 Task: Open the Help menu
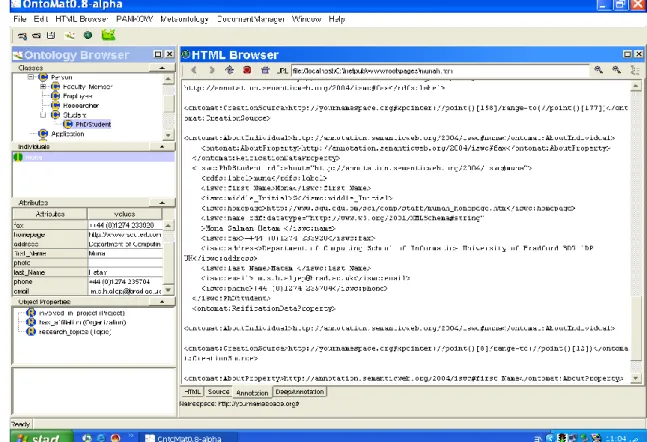coord(337,19)
